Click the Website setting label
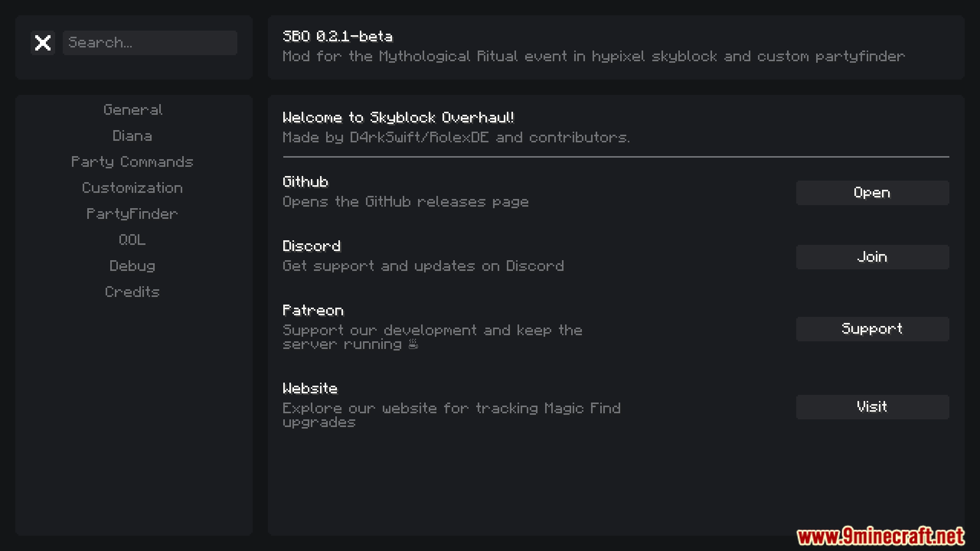Screen dimensions: 980x551 tap(310, 388)
